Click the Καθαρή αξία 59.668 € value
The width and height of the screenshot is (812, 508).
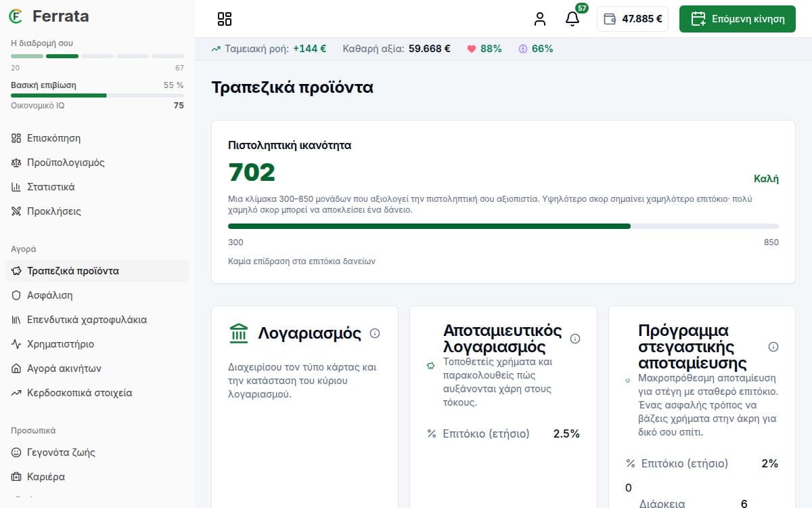(430, 49)
